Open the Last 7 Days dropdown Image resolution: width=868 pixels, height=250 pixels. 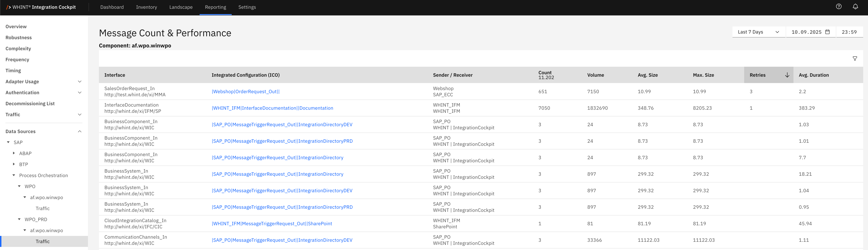click(758, 32)
